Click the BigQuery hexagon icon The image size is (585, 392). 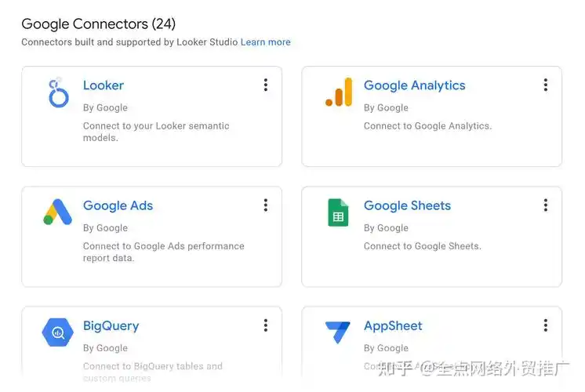pos(57,332)
